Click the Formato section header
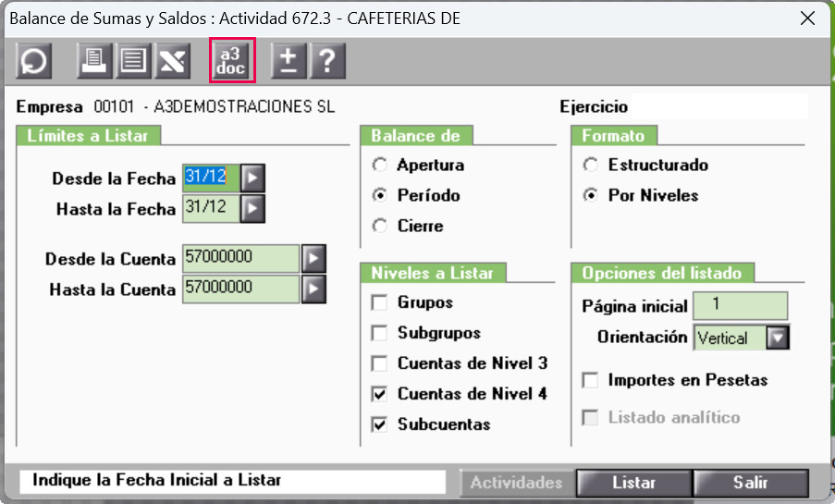 [x=613, y=136]
